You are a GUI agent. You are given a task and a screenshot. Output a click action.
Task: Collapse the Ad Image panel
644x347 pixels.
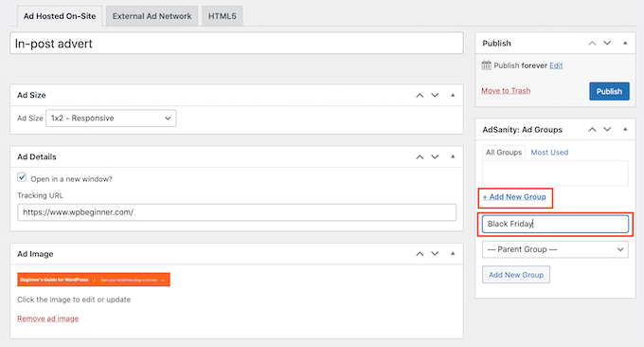pos(453,254)
